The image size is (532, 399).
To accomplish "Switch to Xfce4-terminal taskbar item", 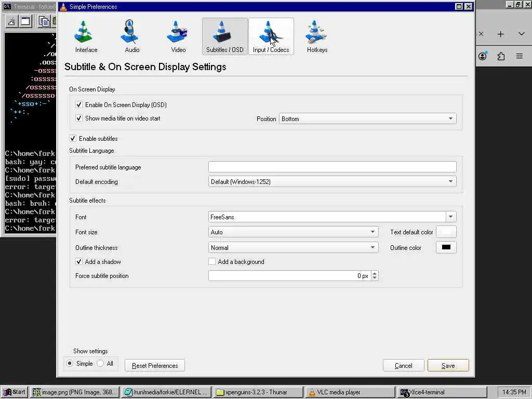I will 442,392.
